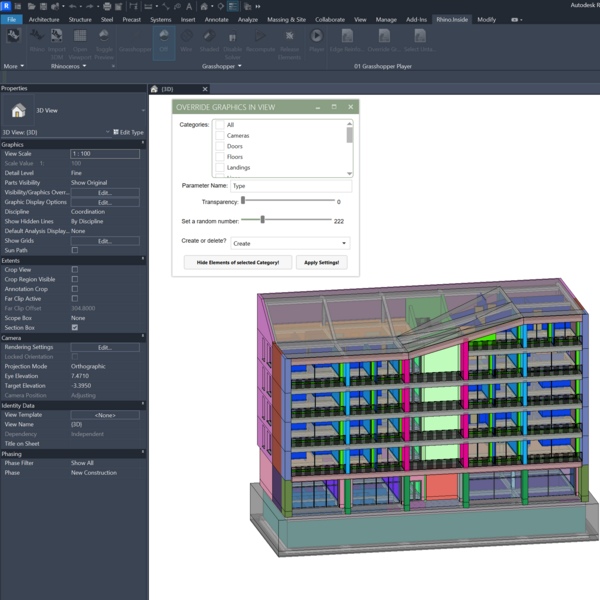Screen dimensions: 600x600
Task: Check the Cameras category checkbox
Action: pos(220,135)
